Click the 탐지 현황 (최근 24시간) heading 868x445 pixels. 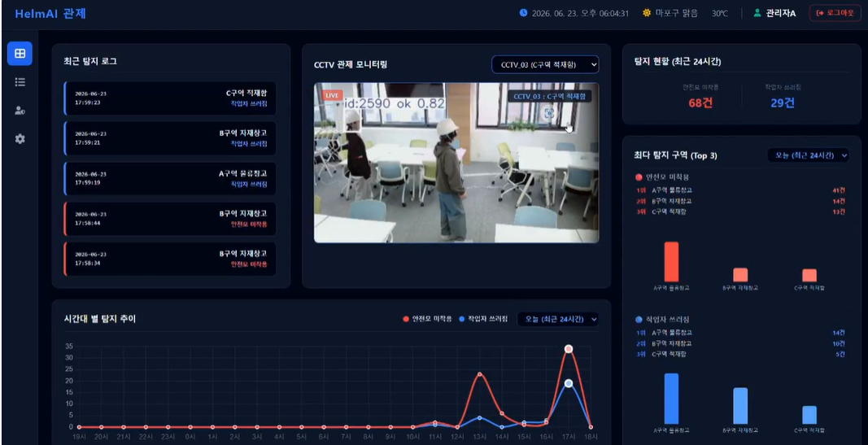click(x=678, y=62)
